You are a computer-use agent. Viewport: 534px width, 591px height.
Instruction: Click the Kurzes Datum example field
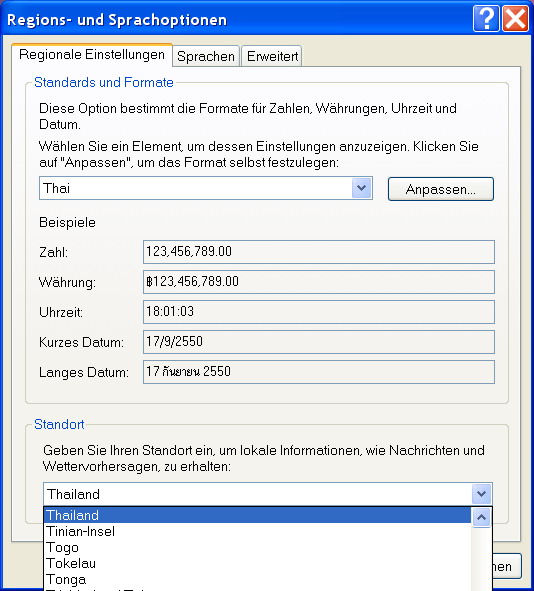pyautogui.click(x=319, y=342)
